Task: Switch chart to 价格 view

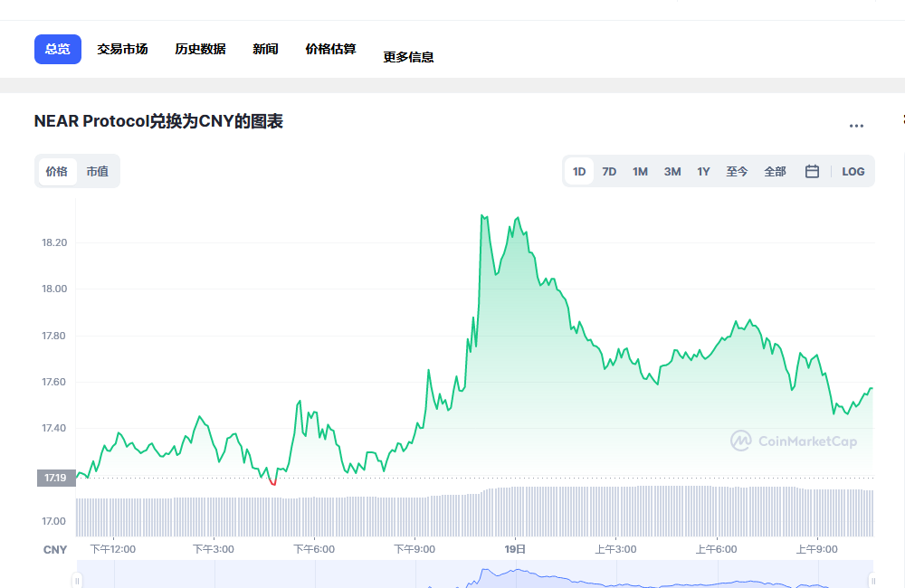Action: point(57,171)
